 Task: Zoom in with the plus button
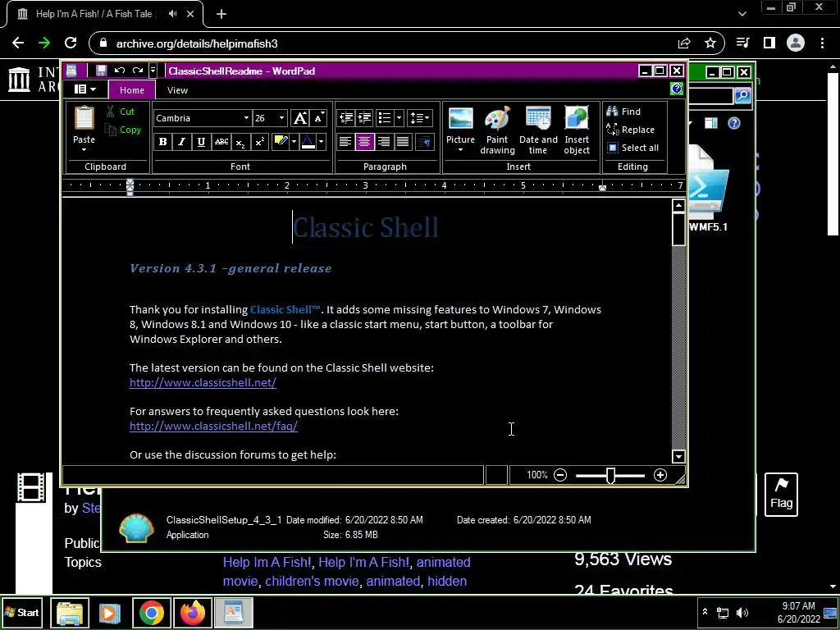point(660,475)
